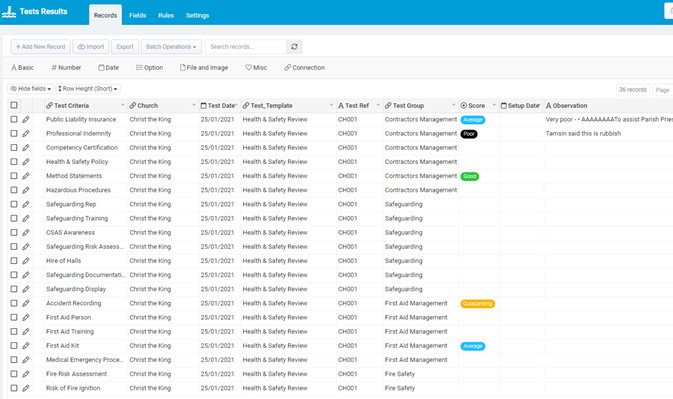This screenshot has height=399, width=673.
Task: Tick the checkbox for Safeguarding Risk Assessment row
Action: pyautogui.click(x=14, y=247)
